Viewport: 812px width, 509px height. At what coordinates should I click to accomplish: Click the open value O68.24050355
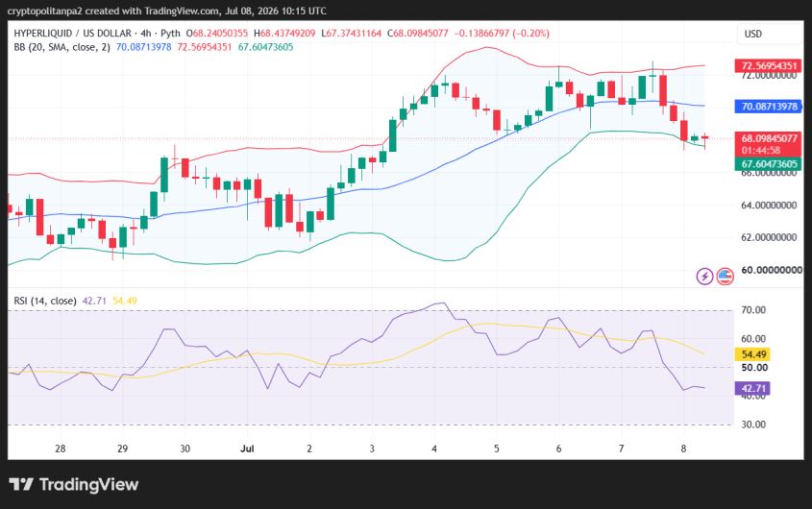point(217,34)
